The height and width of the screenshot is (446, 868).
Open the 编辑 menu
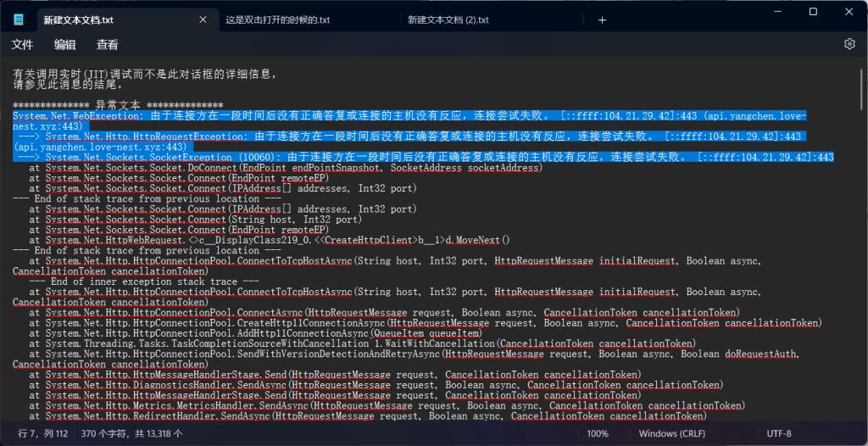coord(65,45)
